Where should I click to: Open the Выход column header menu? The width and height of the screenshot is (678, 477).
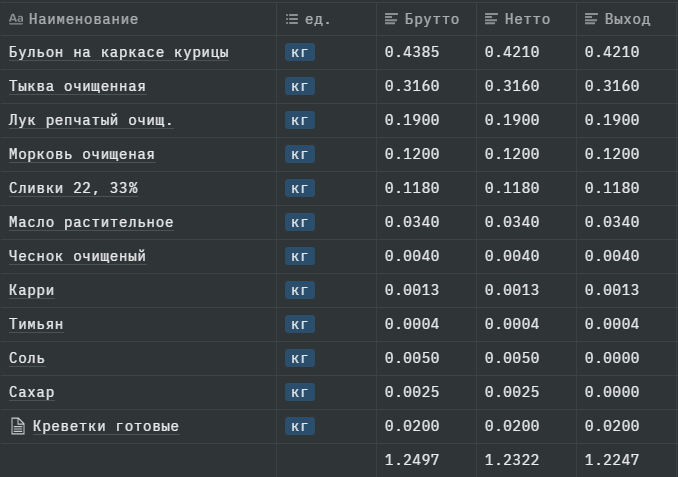tap(627, 19)
